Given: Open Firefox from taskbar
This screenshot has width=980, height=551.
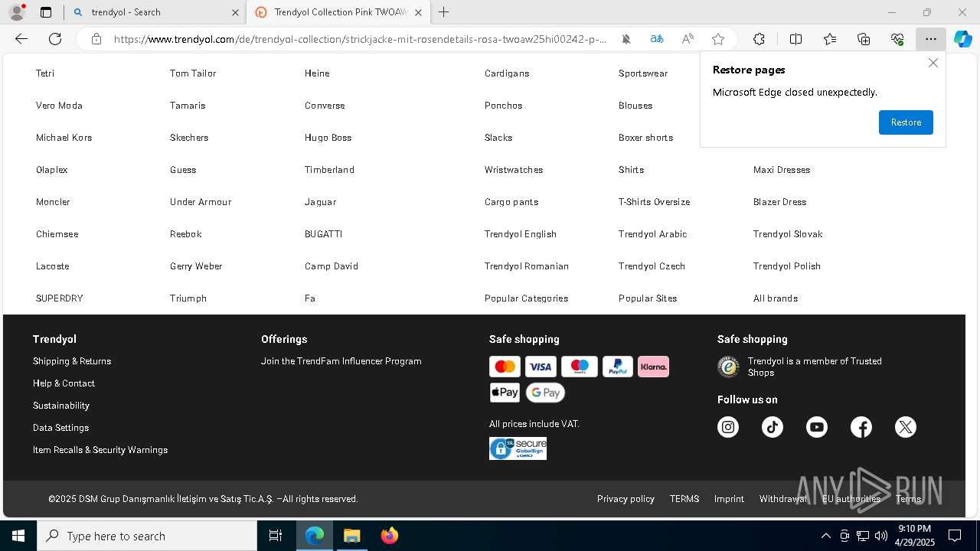Looking at the screenshot, I should click(390, 536).
